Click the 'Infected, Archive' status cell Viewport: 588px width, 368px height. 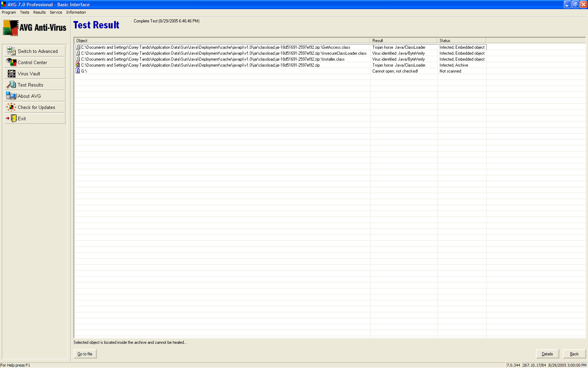click(454, 65)
